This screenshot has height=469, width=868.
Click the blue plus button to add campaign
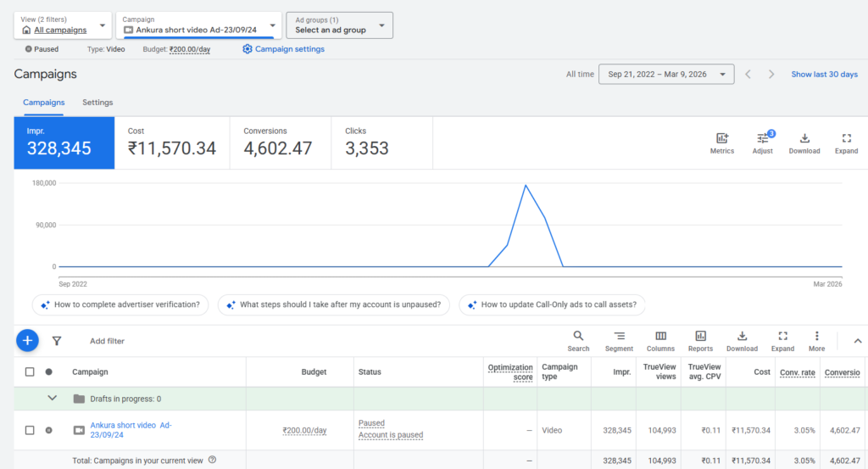[x=27, y=340]
